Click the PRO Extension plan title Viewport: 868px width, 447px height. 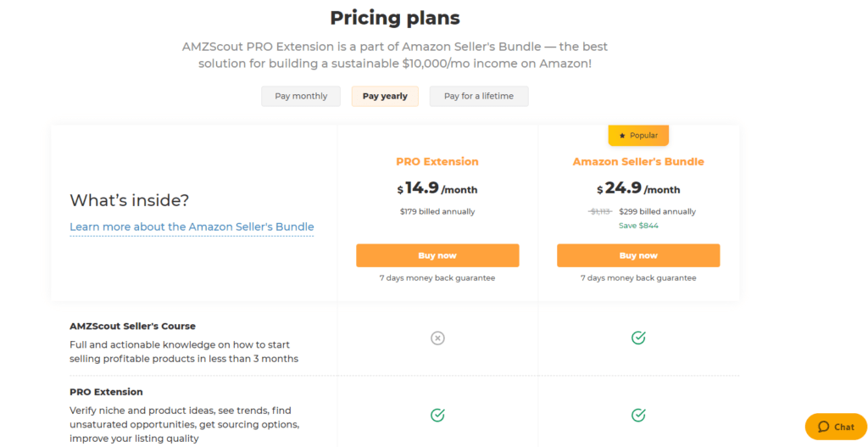click(437, 162)
